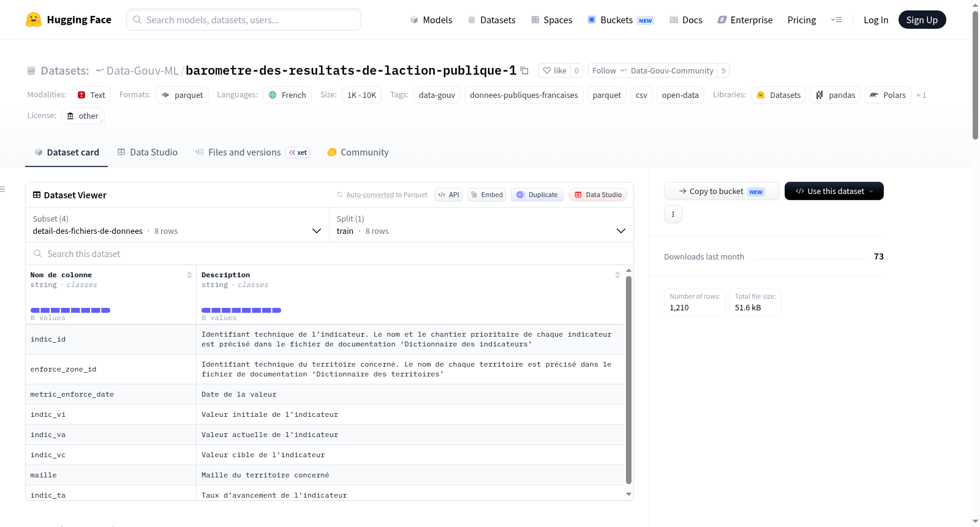Click the like count 0

pos(576,70)
